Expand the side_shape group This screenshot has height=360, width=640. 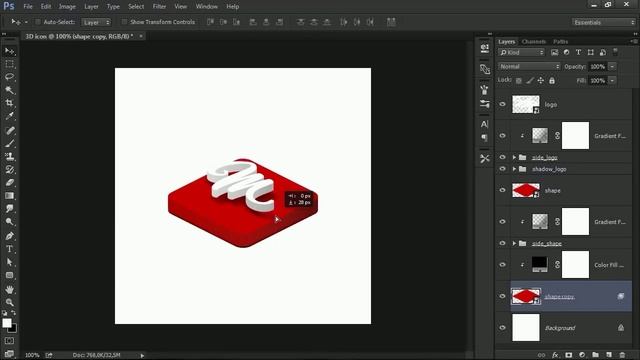(514, 243)
